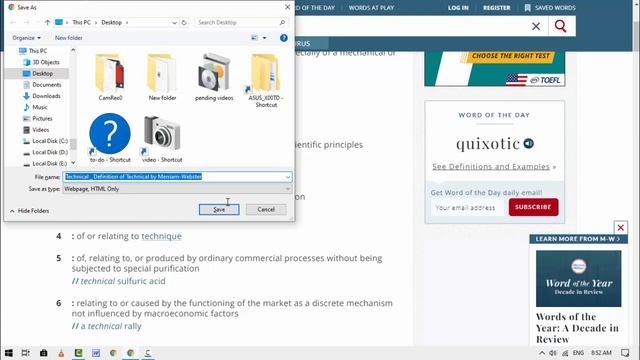Open the Word of the Year thumbnail
The image size is (640, 360).
pos(578,279)
